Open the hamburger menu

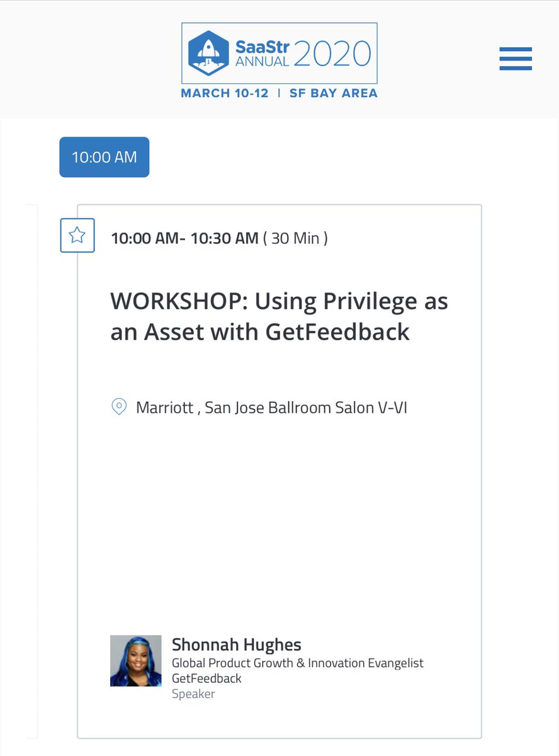tap(516, 59)
